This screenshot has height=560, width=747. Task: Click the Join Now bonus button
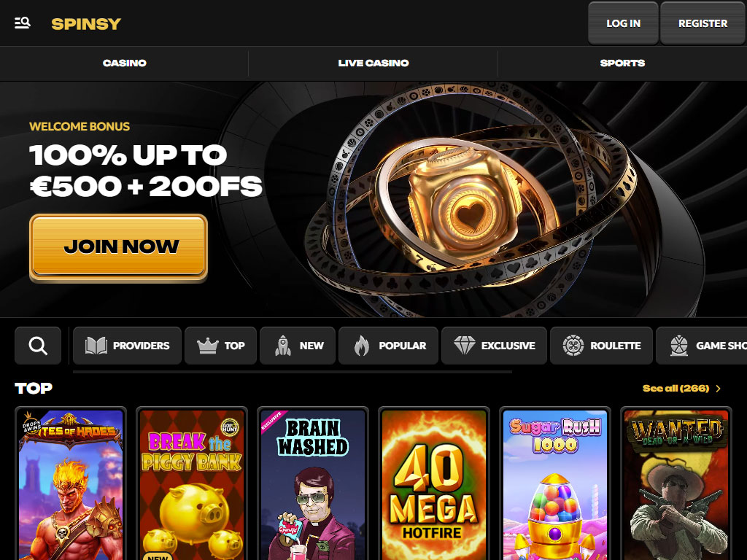[119, 247]
